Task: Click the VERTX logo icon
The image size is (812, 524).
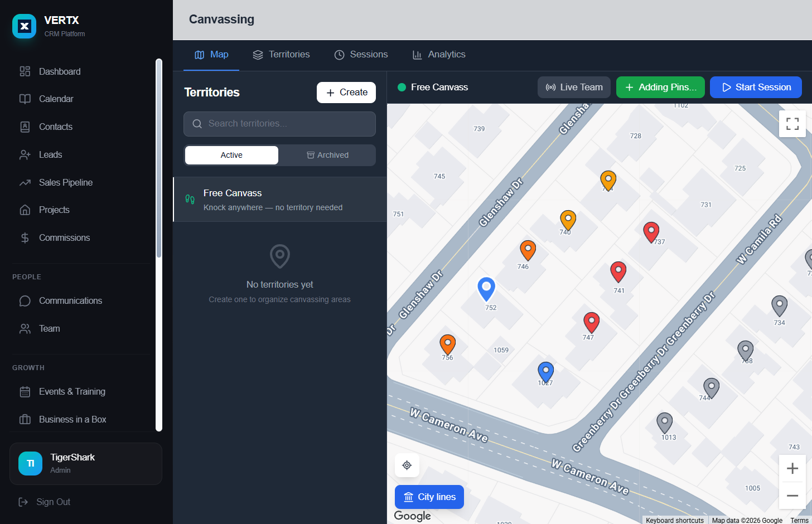Action: coord(25,26)
